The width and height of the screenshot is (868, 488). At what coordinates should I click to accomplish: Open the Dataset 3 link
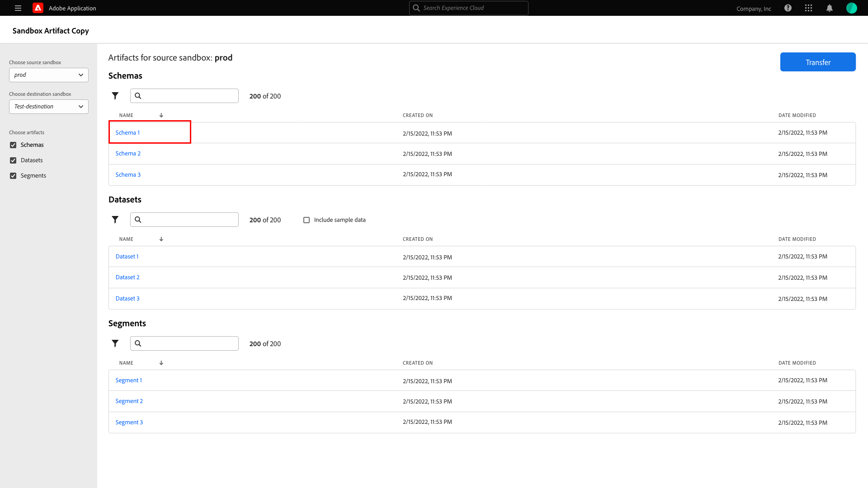[127, 299]
